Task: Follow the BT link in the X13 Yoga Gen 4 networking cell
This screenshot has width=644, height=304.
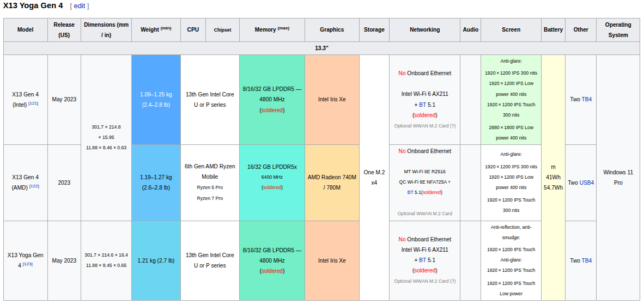Action: 423,260
